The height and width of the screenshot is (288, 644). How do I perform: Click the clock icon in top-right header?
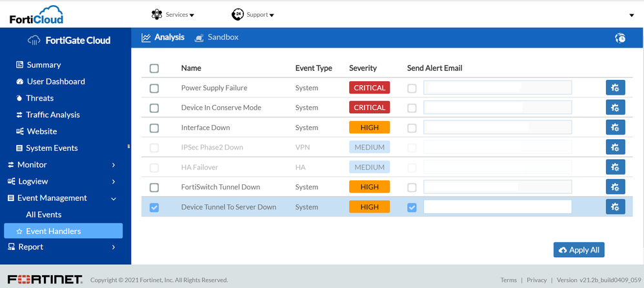click(619, 38)
